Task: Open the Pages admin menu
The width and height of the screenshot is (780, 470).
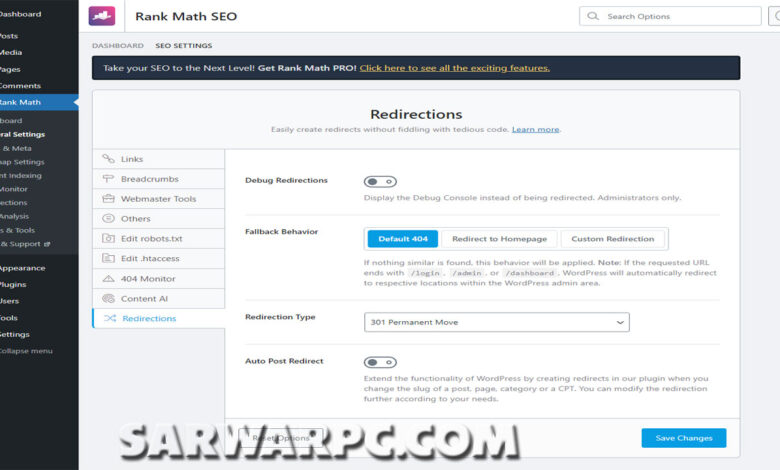Action: (39, 69)
